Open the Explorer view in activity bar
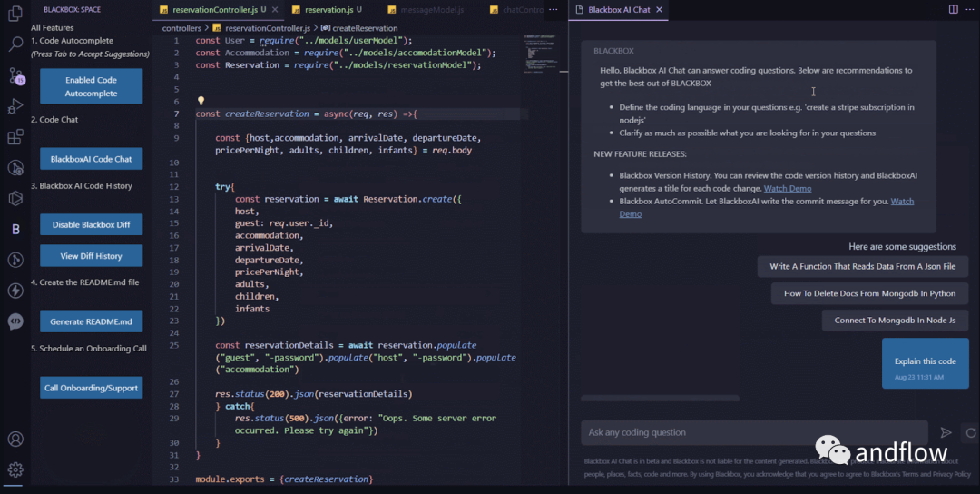This screenshot has height=494, width=980. 15,13
